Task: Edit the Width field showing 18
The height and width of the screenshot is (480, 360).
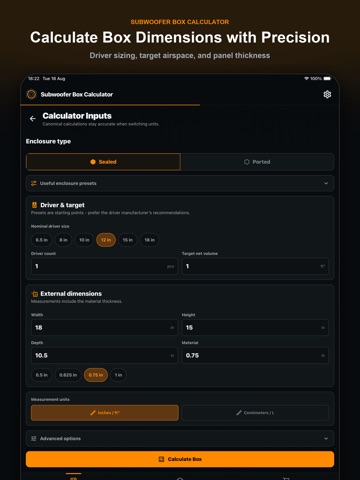Action: click(104, 328)
